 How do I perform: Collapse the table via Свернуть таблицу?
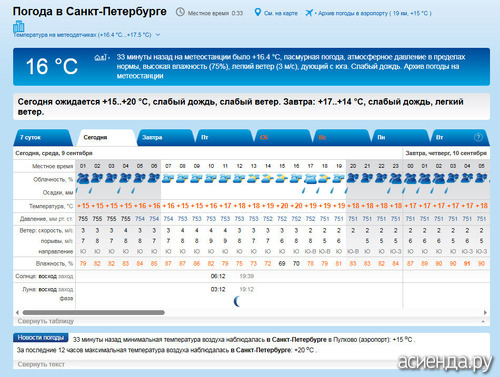pyautogui.click(x=46, y=321)
